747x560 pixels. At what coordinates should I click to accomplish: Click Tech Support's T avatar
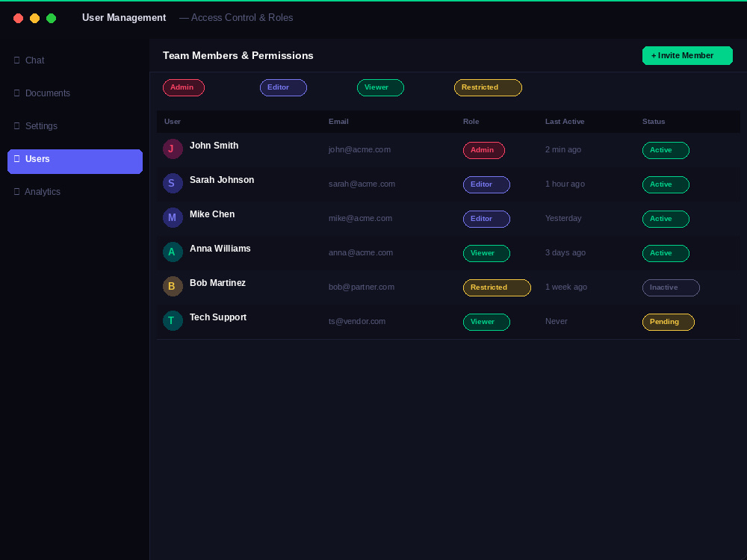(x=173, y=320)
